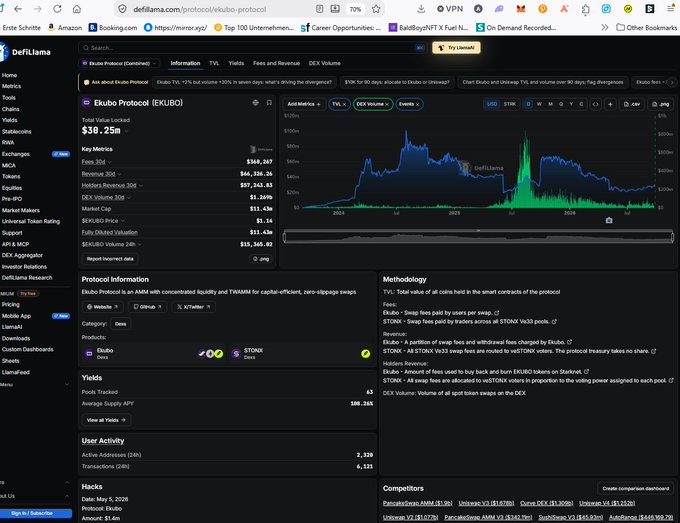680x523 pixels.
Task: Click Report incorrect data button
Action: pos(110,259)
